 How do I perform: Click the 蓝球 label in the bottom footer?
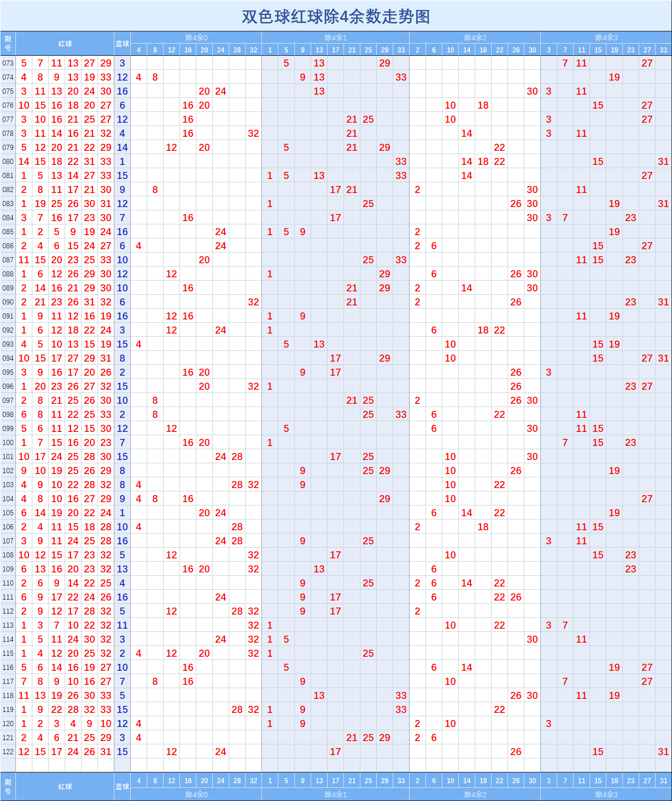coord(122,786)
